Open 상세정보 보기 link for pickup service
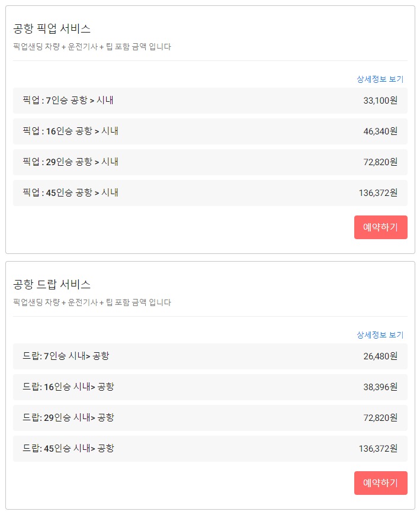 [380, 79]
